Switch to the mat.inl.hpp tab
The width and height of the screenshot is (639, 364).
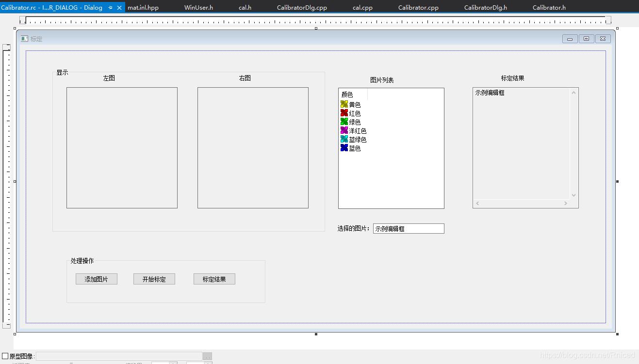coord(143,8)
